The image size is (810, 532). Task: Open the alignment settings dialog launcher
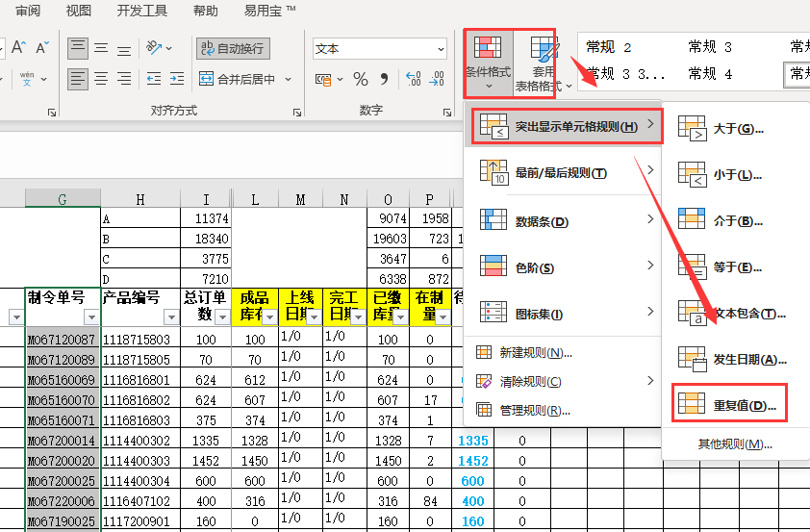(x=297, y=113)
